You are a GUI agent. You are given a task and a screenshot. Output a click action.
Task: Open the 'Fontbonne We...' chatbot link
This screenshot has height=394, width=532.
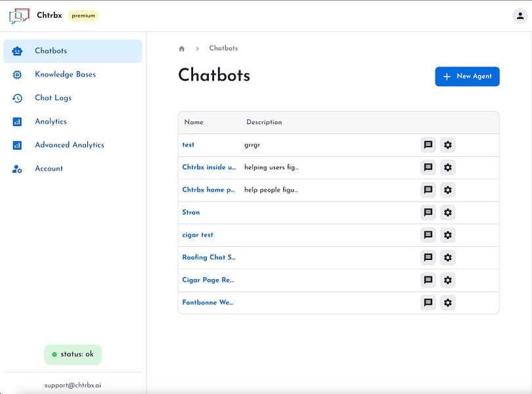coord(208,302)
